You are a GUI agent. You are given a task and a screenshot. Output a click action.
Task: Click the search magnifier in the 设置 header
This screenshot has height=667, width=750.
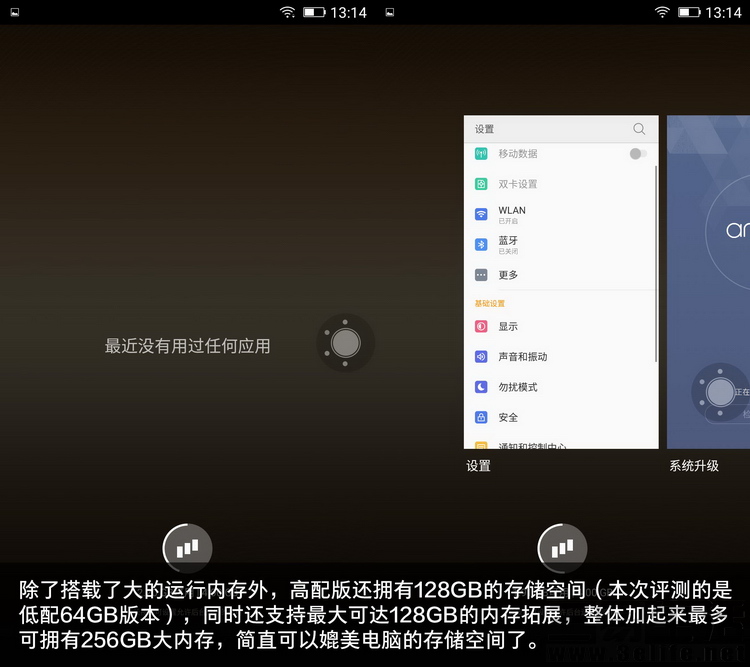[x=639, y=129]
